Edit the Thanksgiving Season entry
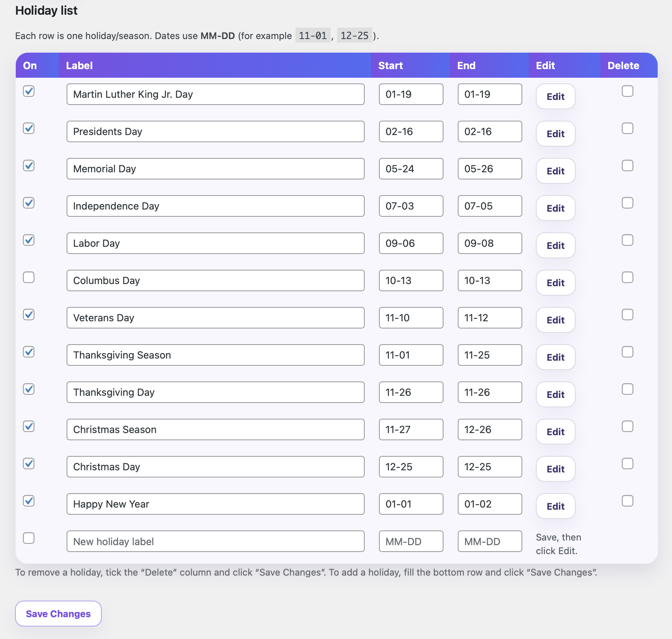The image size is (672, 639). pyautogui.click(x=555, y=357)
